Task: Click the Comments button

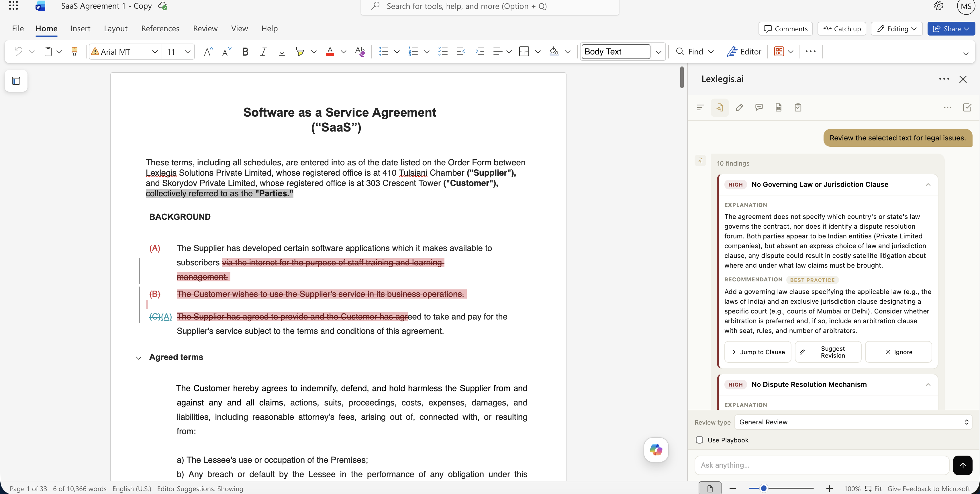Action: click(786, 29)
